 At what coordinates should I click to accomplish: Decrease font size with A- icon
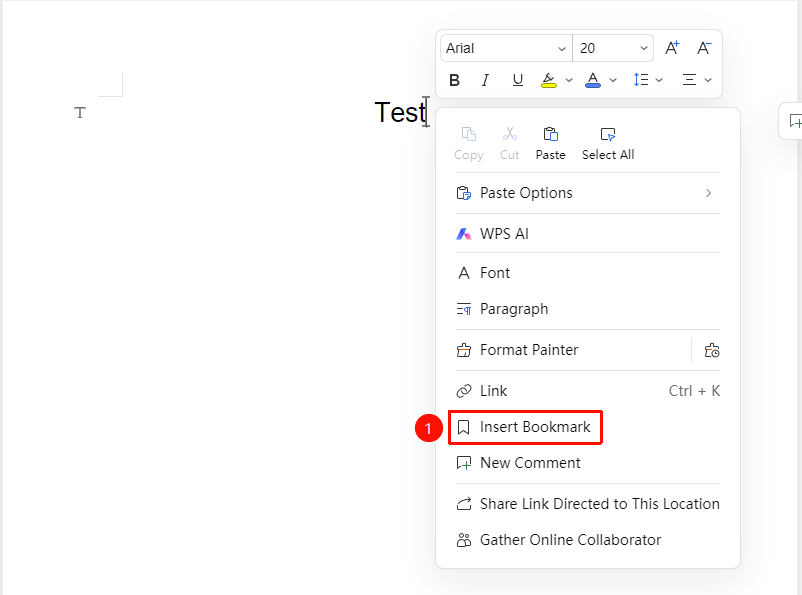(704, 48)
